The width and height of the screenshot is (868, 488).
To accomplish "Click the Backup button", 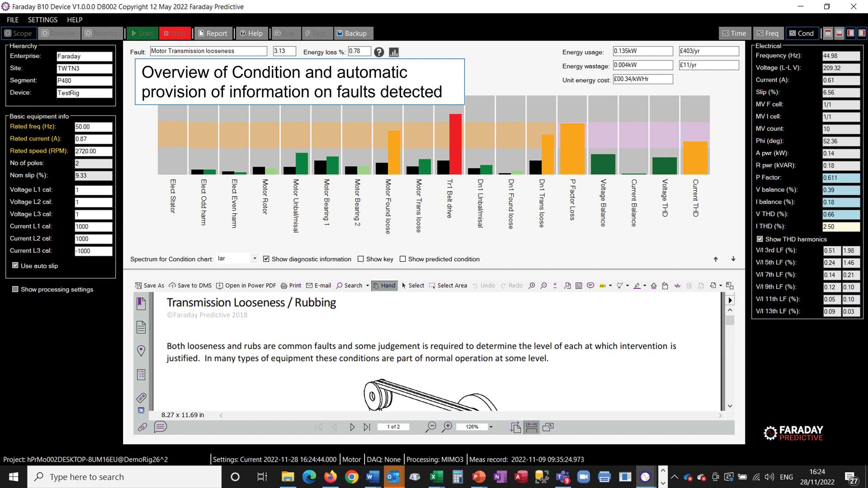I will 351,33.
